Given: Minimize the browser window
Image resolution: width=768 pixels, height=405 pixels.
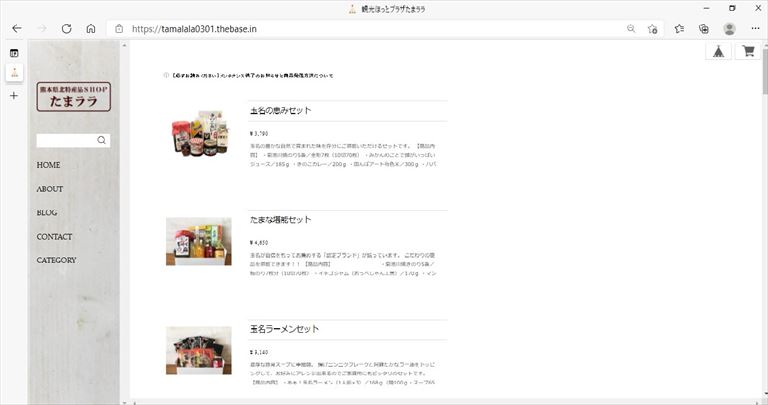Looking at the screenshot, I should [707, 8].
